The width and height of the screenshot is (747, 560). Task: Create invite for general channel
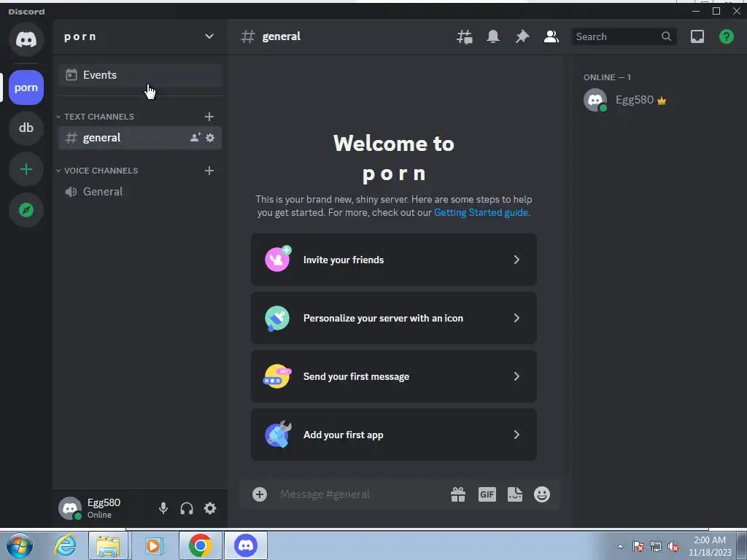[196, 138]
